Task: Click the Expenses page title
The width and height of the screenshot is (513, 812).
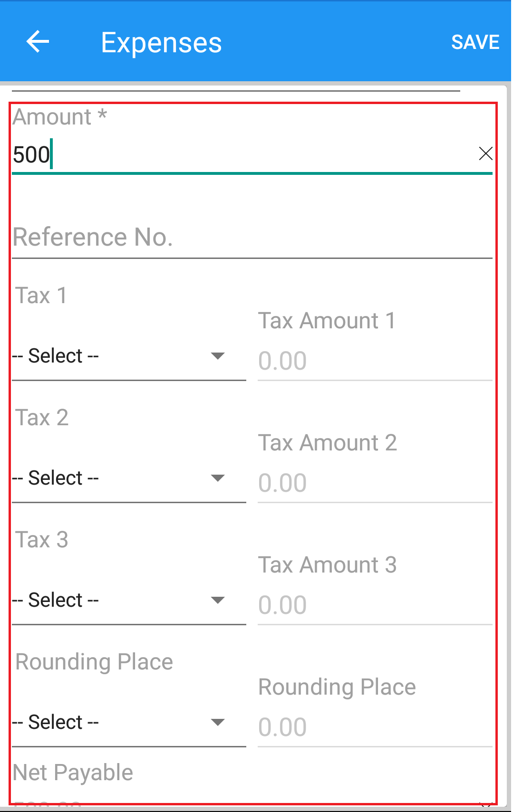Action: coord(161,43)
